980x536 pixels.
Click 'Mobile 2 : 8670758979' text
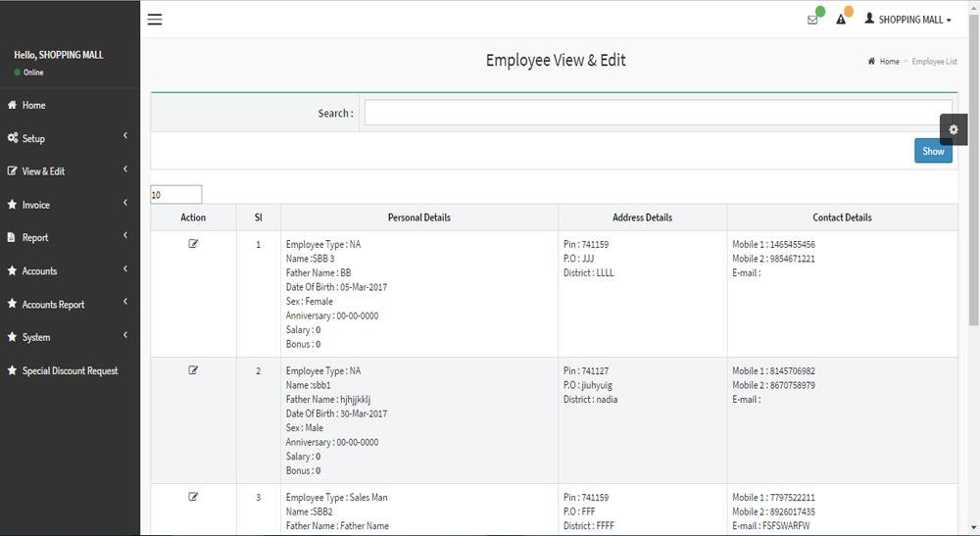[x=774, y=385]
